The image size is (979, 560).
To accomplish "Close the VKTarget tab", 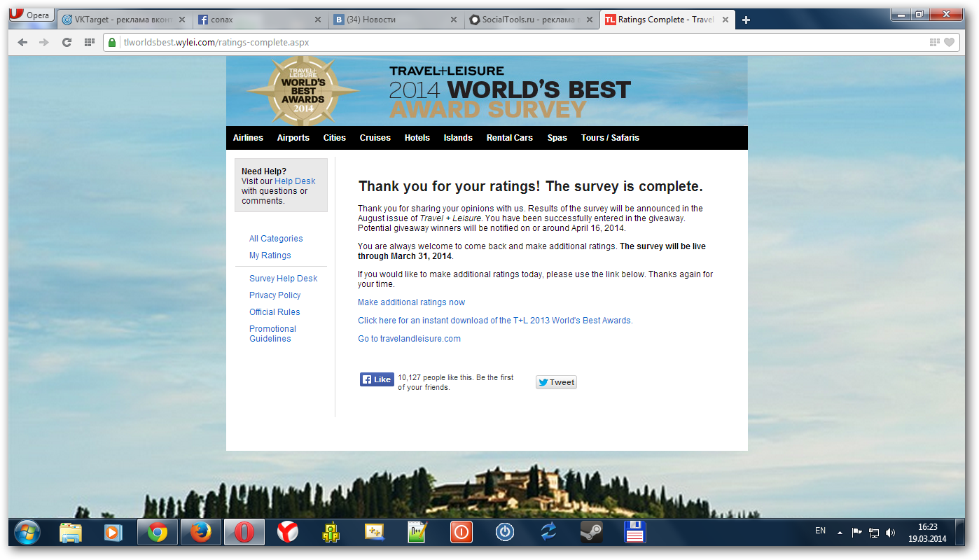I will click(181, 20).
